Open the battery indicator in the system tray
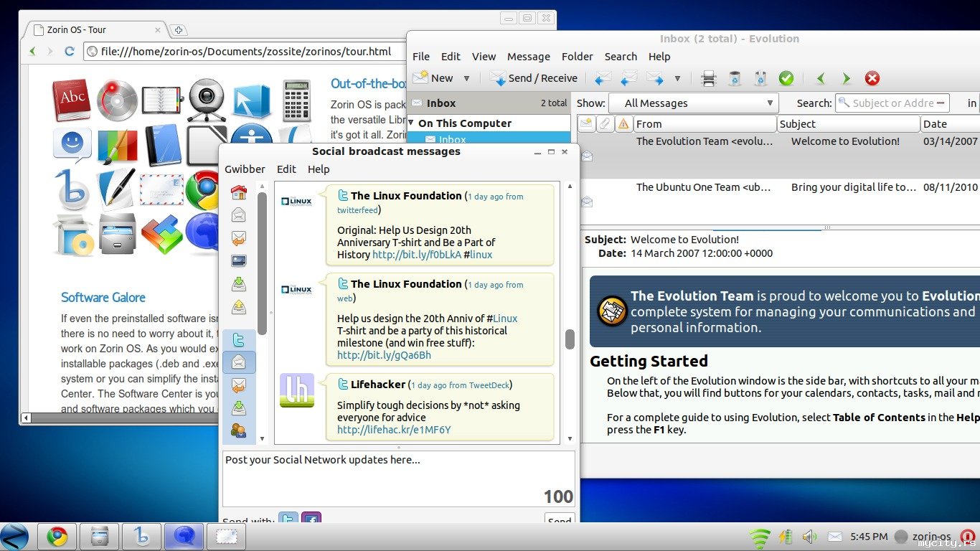 point(786,537)
